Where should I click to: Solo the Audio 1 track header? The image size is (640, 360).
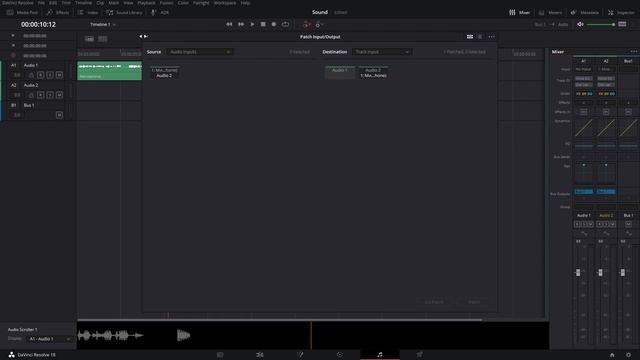pos(50,75)
